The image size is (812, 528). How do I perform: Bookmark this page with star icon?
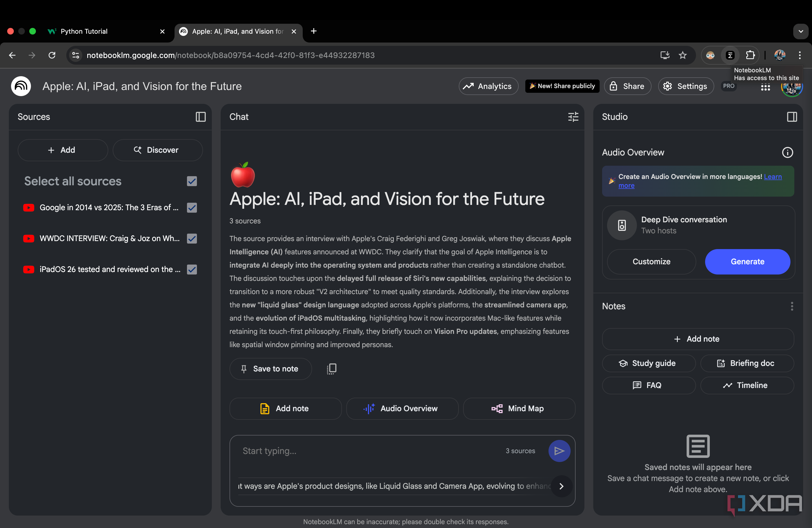682,55
